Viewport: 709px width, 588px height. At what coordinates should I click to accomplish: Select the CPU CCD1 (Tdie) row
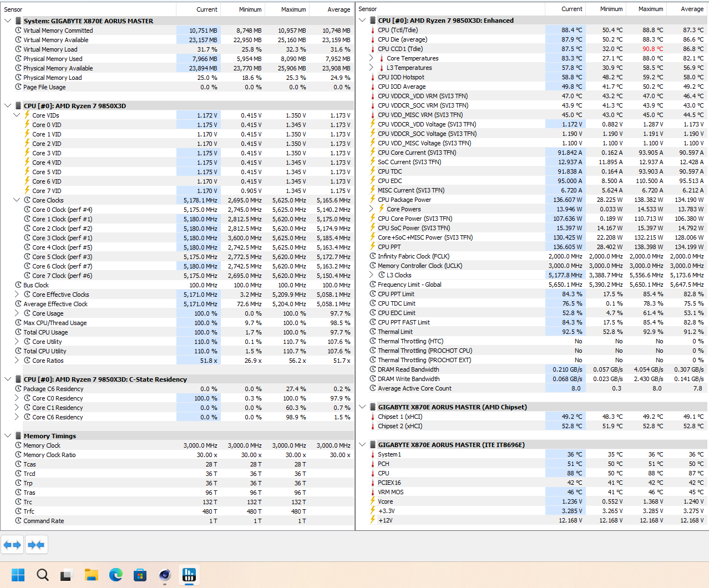coord(531,49)
